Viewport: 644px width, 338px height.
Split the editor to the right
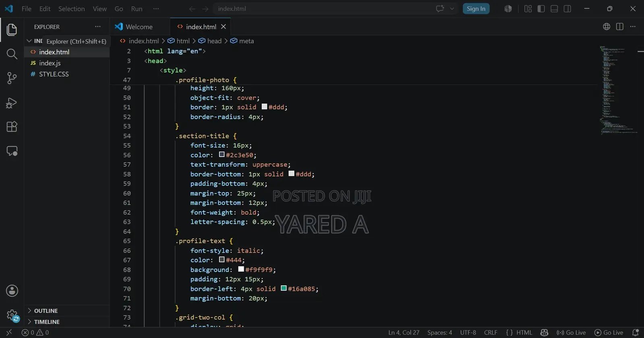[x=620, y=27]
